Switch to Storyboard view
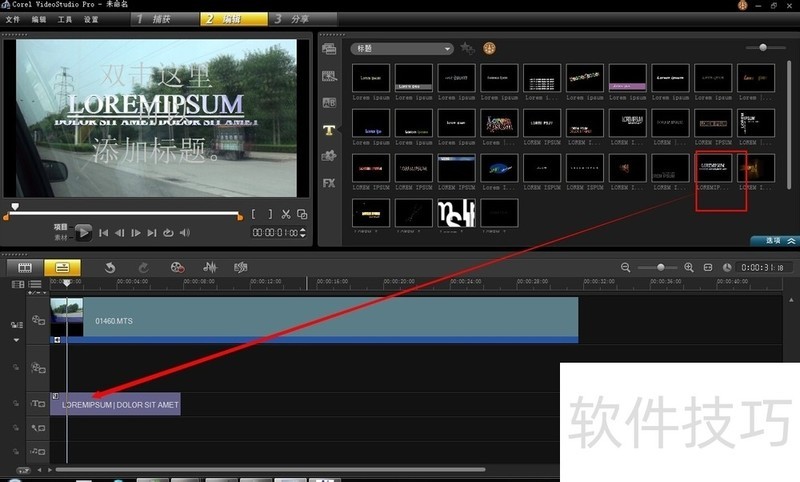The image size is (800, 482). 24,267
